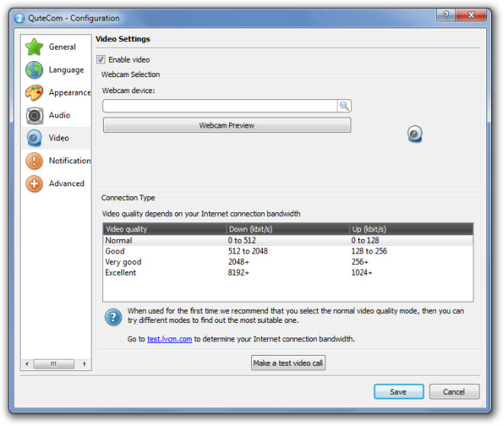Open the Language settings section
This screenshot has height=426, width=504.
(x=57, y=69)
